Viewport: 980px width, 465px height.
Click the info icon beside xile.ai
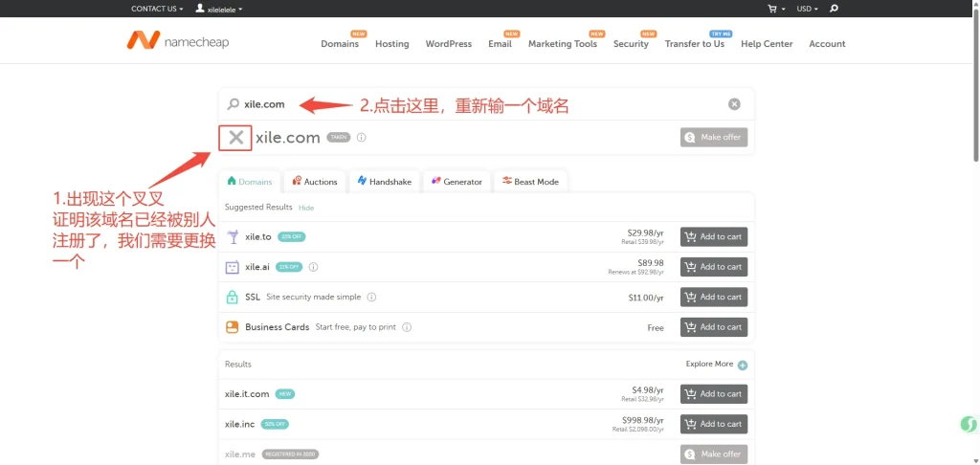coord(314,267)
